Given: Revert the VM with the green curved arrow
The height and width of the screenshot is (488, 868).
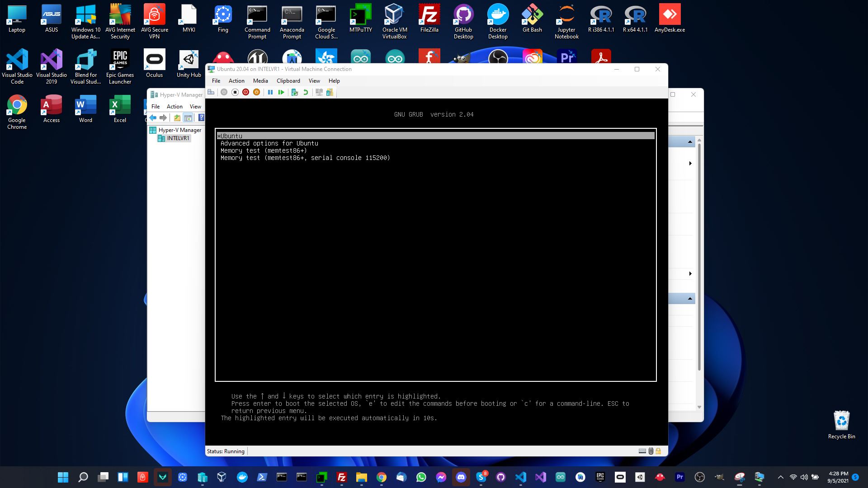Looking at the screenshot, I should pyautogui.click(x=306, y=92).
